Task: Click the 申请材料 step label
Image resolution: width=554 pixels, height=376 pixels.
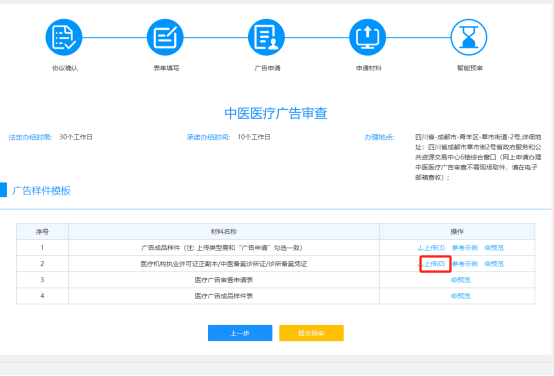Action: click(369, 68)
